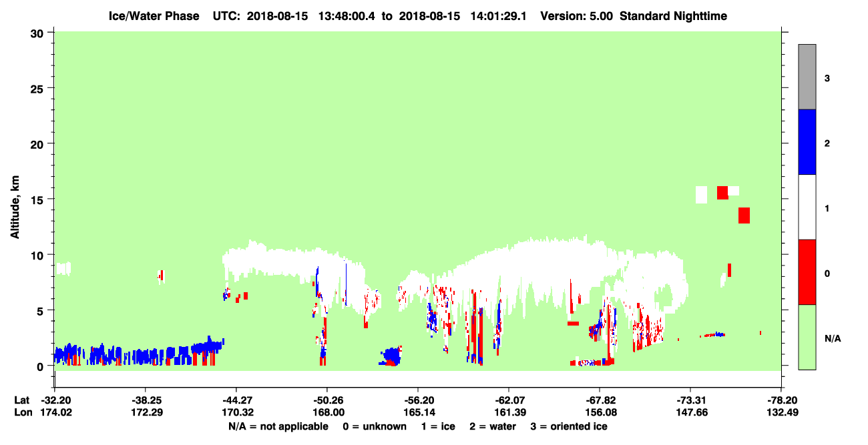The height and width of the screenshot is (445, 868).
Task: Click latitude value -32.20
Action: [x=54, y=400]
